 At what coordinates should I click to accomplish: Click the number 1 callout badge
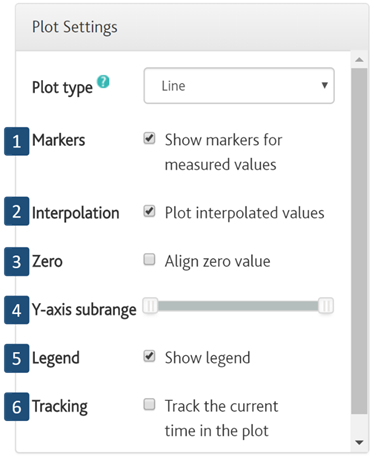point(17,141)
